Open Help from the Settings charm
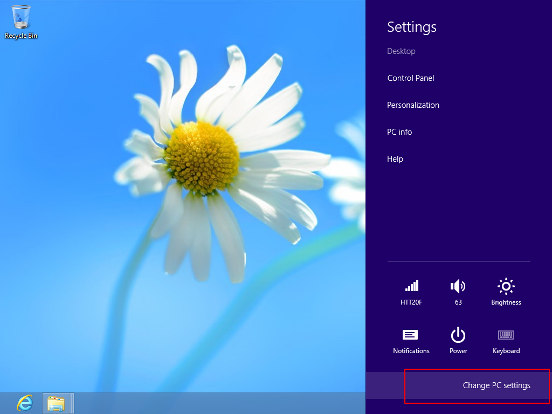552x414 pixels. (x=395, y=159)
